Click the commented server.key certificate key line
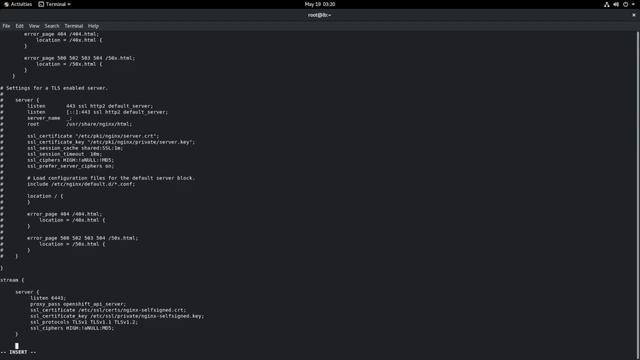The width and height of the screenshot is (640, 360). click(111, 142)
